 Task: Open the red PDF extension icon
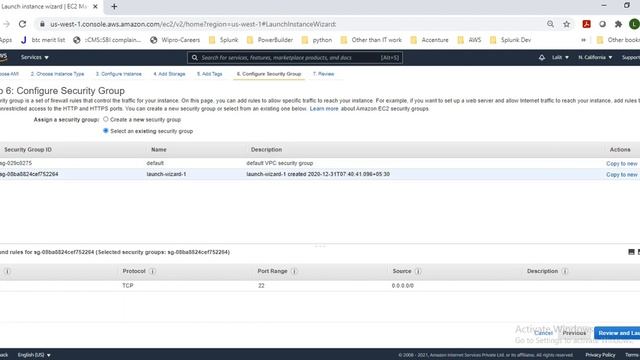tap(587, 24)
